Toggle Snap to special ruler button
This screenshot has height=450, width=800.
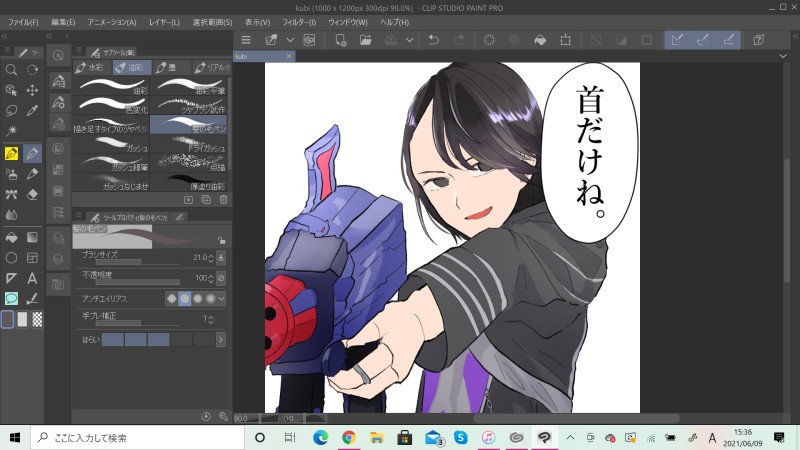(x=703, y=40)
